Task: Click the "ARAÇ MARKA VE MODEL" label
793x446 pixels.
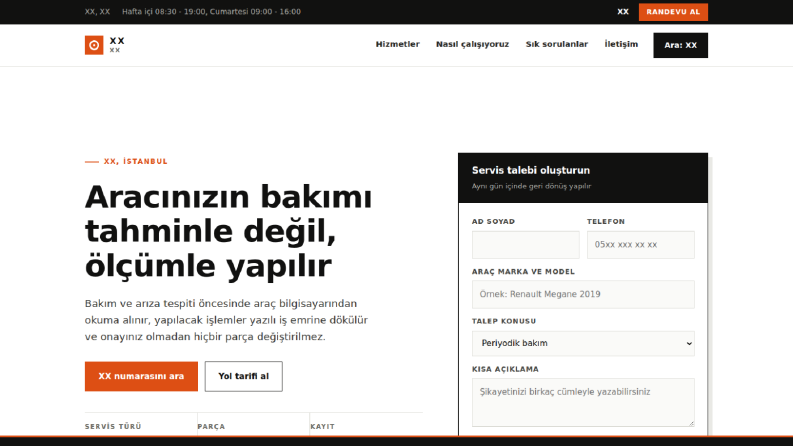Action: 523,272
